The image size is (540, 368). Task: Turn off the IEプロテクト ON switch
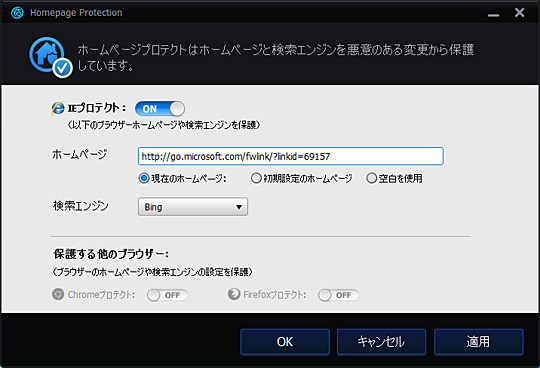[x=160, y=109]
